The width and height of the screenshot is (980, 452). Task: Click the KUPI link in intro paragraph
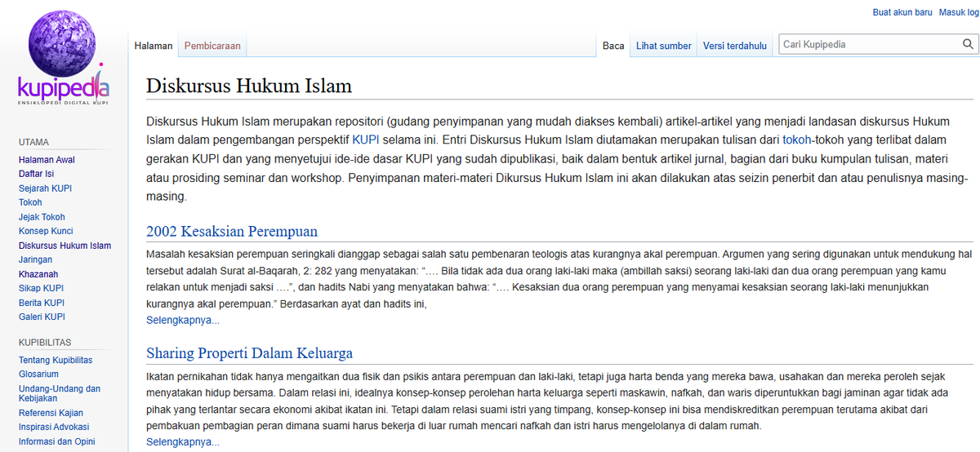[365, 140]
